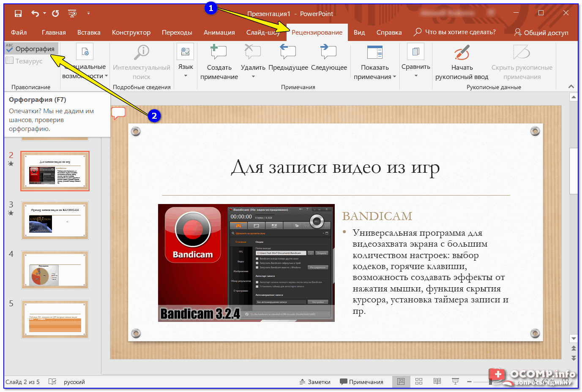Collapse the ribbon with the chevron
The height and width of the screenshot is (392, 582).
(x=571, y=87)
